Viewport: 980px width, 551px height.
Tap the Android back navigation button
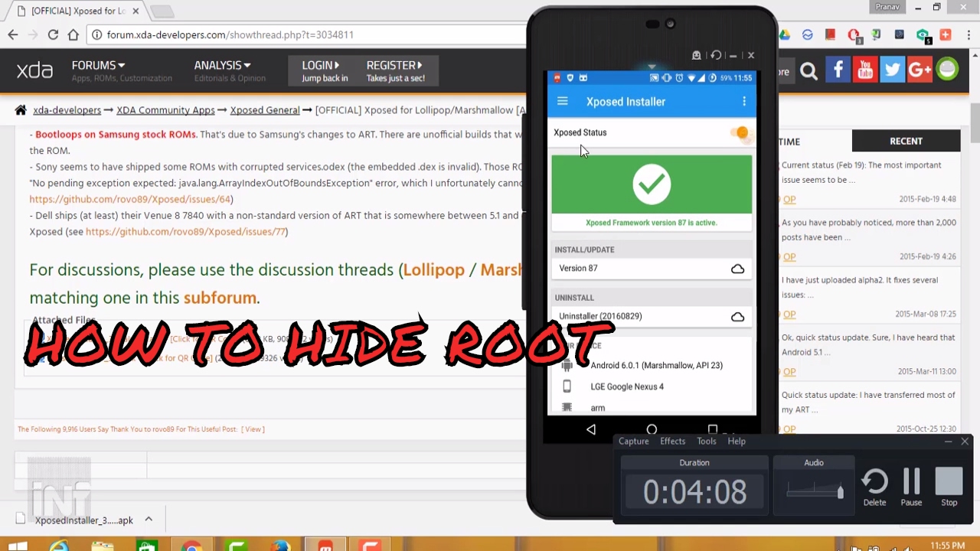(591, 430)
